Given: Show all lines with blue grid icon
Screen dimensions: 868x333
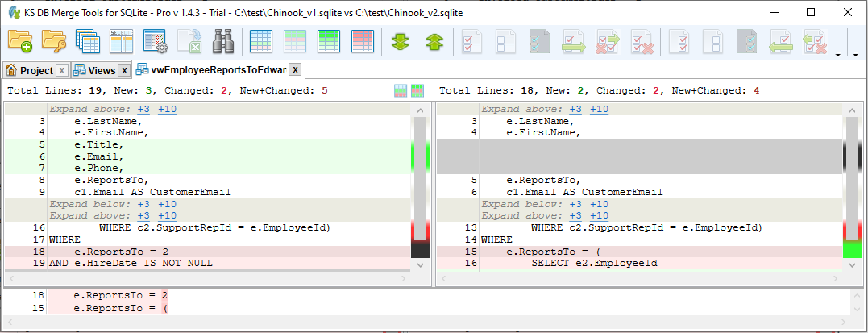Looking at the screenshot, I should [x=261, y=42].
